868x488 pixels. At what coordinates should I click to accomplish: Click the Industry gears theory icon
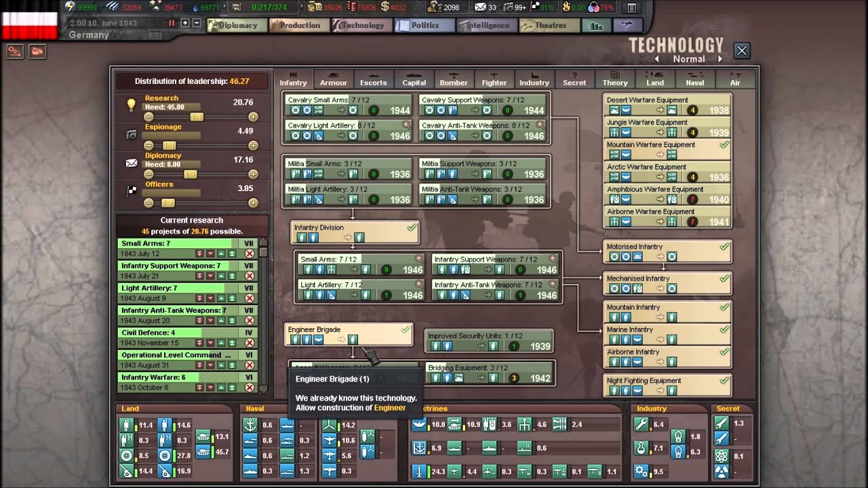coord(642,471)
